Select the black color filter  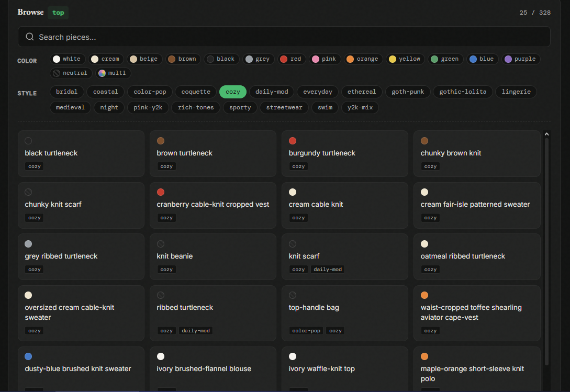pos(221,59)
